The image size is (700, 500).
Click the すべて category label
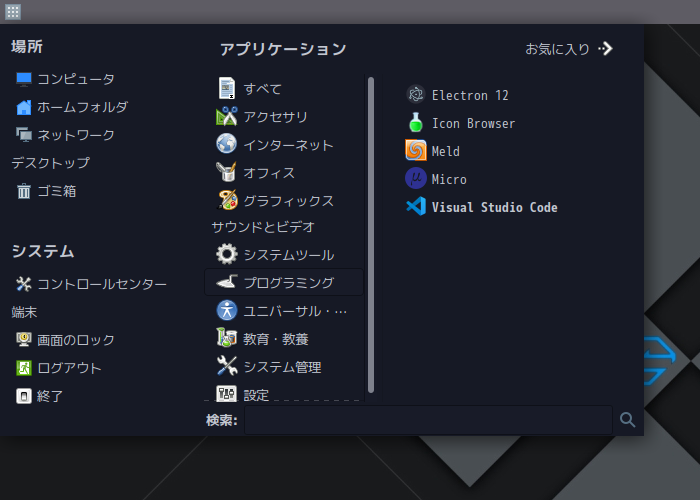click(x=262, y=89)
